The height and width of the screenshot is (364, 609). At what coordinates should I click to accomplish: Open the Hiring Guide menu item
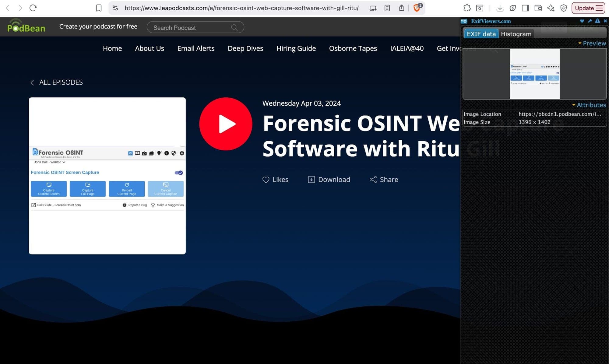[x=296, y=48]
